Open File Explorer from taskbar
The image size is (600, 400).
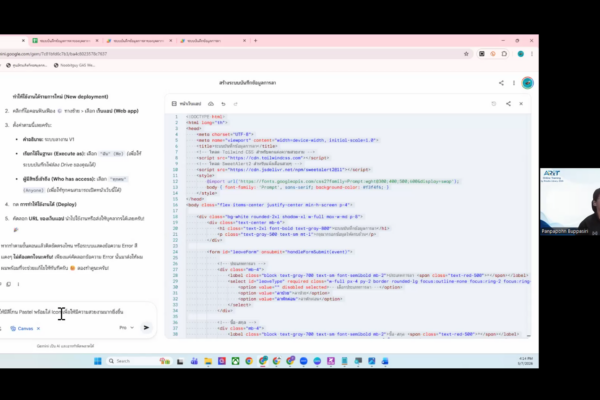(x=208, y=361)
